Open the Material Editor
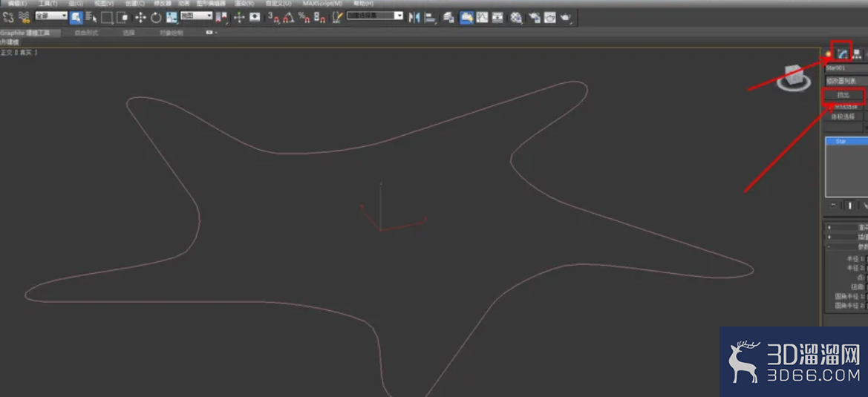 (x=516, y=18)
